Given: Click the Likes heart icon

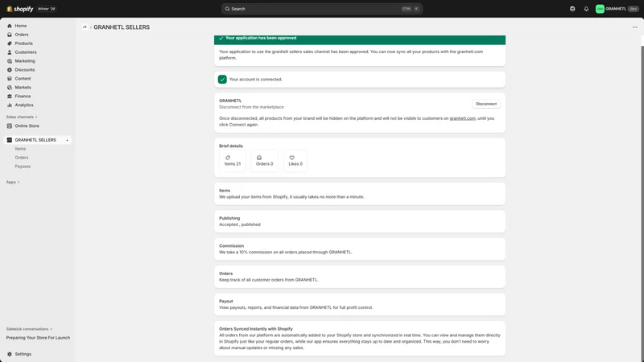Looking at the screenshot, I should point(291,158).
